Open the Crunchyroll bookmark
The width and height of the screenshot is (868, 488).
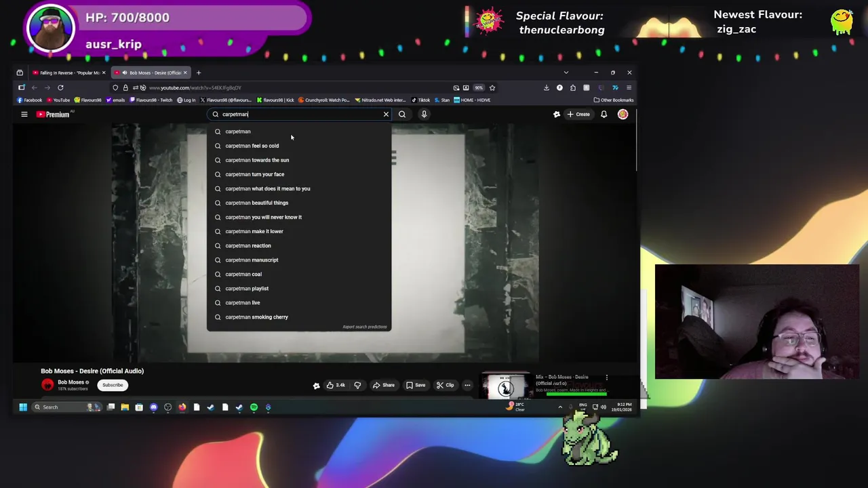323,100
